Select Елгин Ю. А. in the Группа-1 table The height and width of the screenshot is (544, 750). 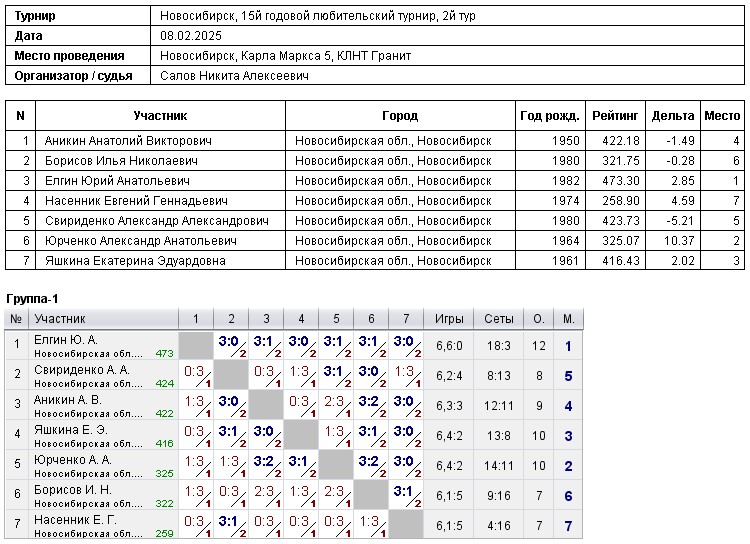click(66, 340)
